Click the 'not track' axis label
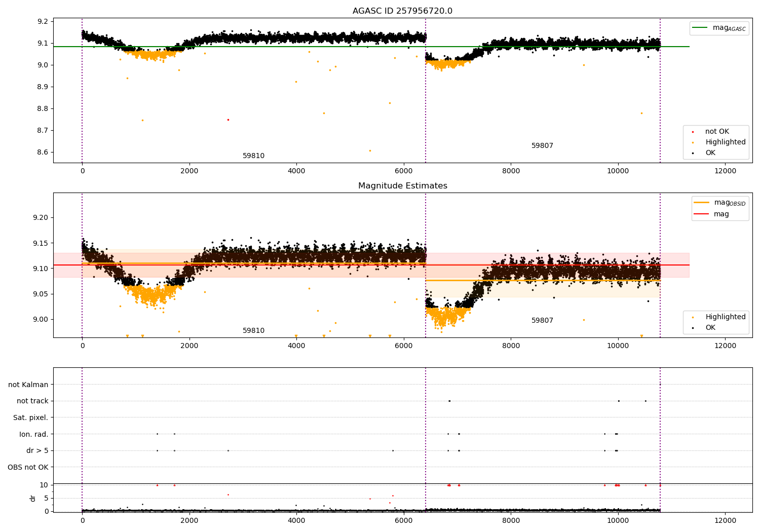The width and height of the screenshot is (760, 532). (x=32, y=401)
